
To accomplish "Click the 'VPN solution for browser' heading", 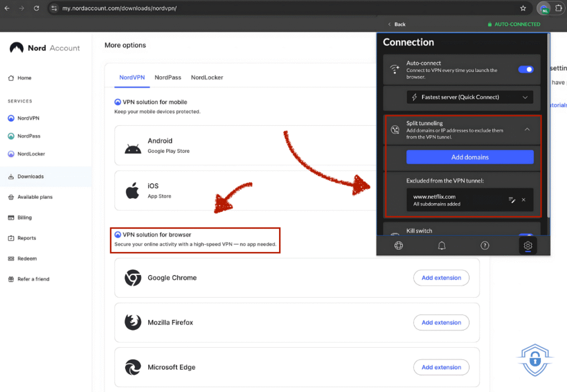I will click(x=157, y=235).
